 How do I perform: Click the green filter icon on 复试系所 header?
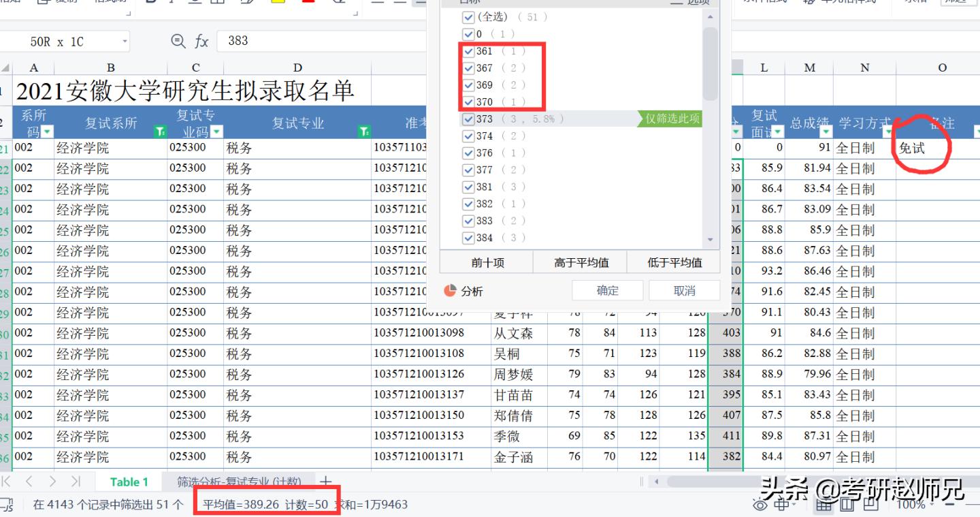pyautogui.click(x=160, y=131)
